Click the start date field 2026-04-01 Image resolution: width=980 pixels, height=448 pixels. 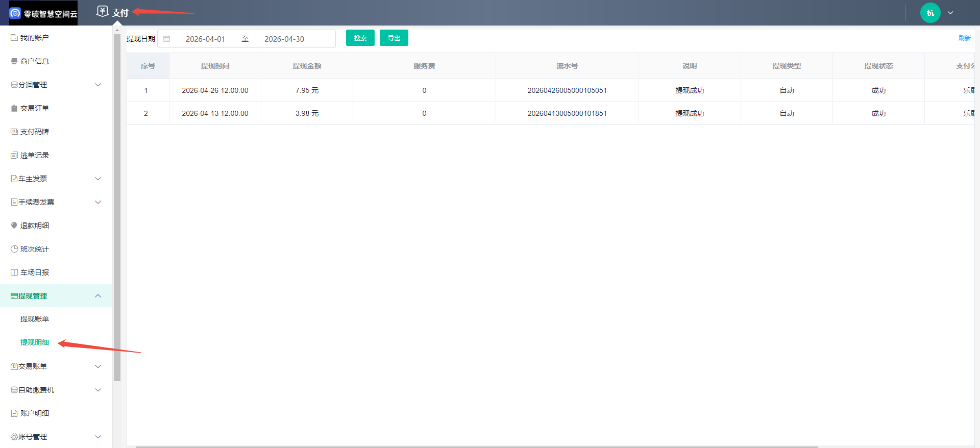205,39
